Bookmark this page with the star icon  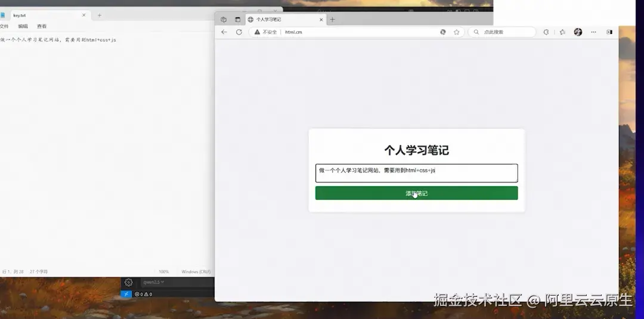click(456, 32)
